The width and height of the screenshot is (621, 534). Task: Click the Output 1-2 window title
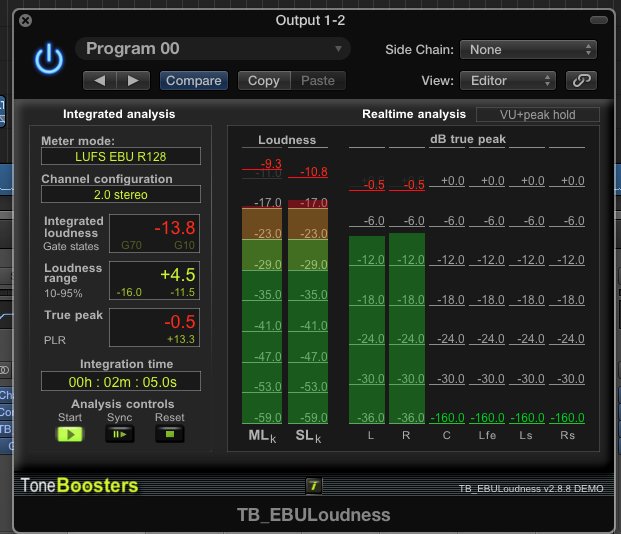coord(310,20)
